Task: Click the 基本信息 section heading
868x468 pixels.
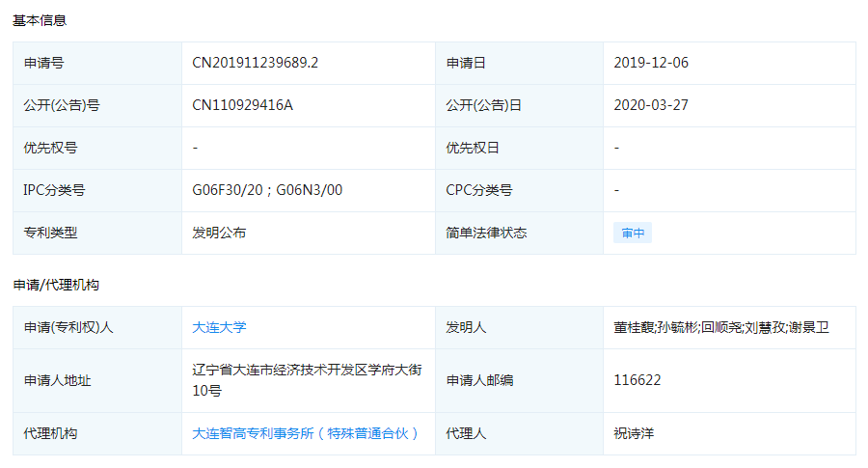Action: [x=40, y=20]
